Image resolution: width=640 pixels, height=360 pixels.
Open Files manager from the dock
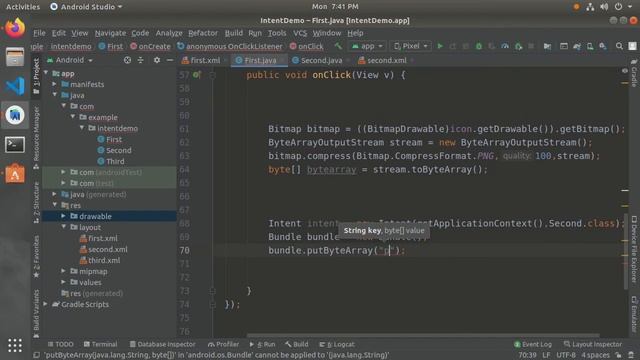[15, 57]
